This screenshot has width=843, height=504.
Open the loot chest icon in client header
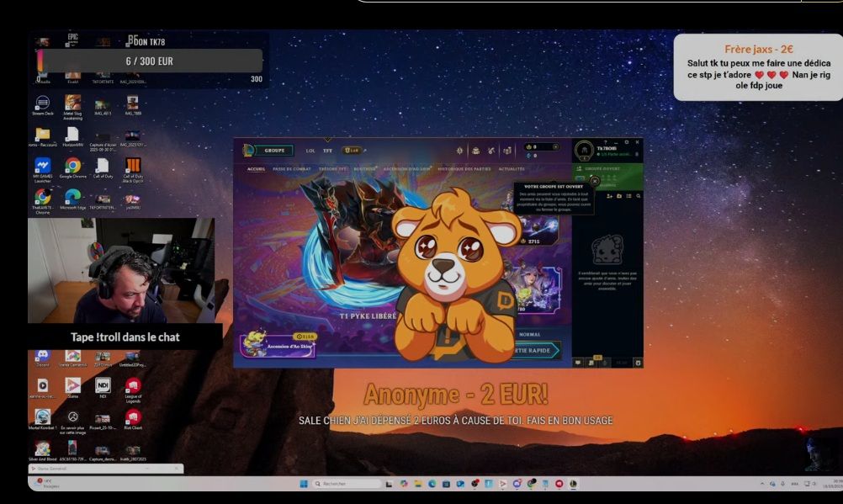(476, 151)
